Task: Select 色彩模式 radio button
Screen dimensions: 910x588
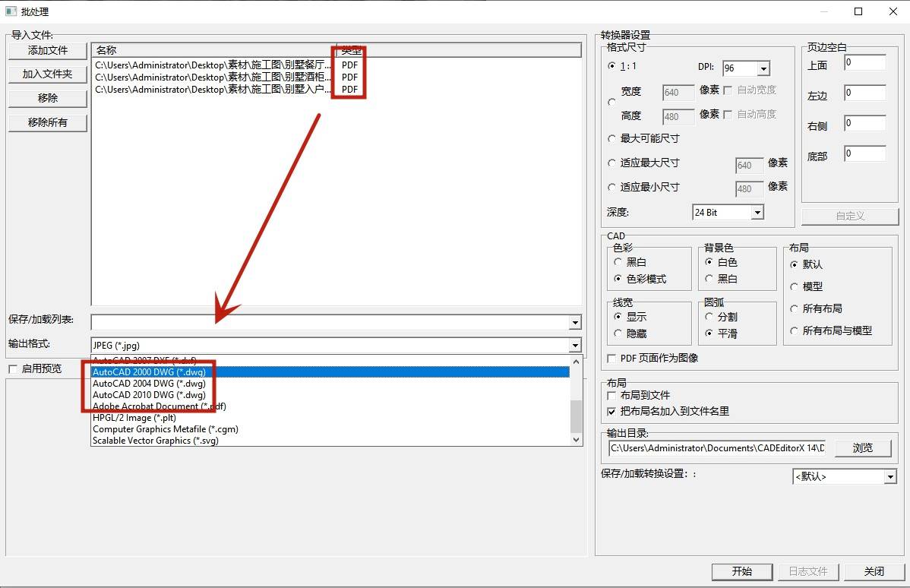Action: click(x=618, y=280)
